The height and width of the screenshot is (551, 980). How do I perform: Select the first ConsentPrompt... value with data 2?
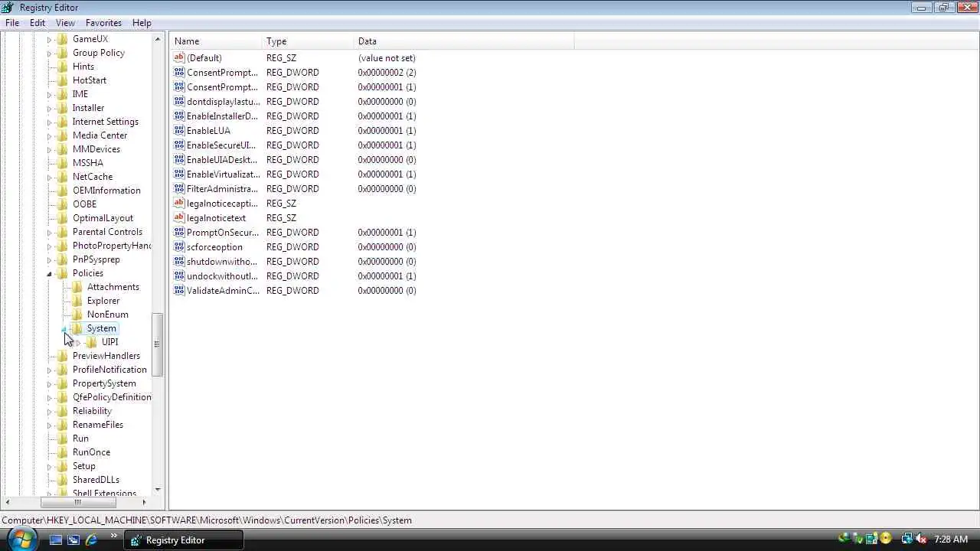pos(222,73)
